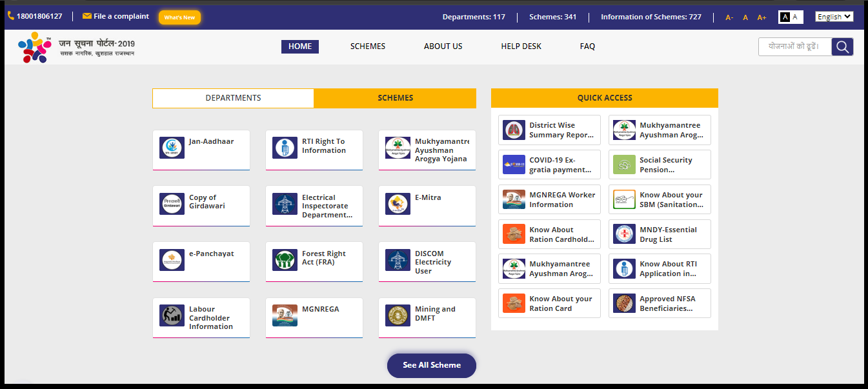The height and width of the screenshot is (389, 868).
Task: Click the E-Mitra scheme icon
Action: tap(398, 204)
